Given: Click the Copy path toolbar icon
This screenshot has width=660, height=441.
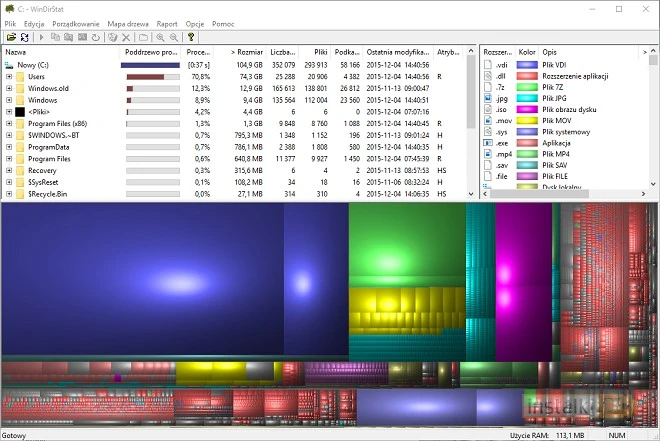Looking at the screenshot, I should (55, 37).
